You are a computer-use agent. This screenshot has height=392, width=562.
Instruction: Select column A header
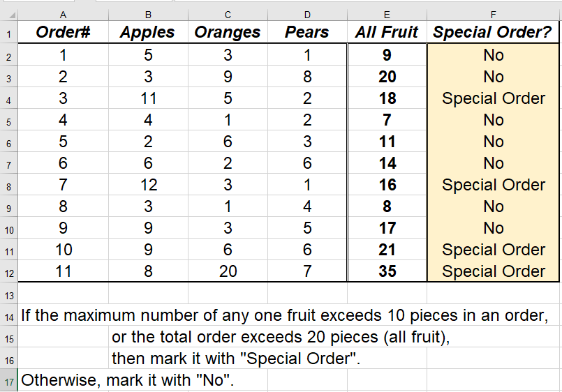click(x=64, y=13)
